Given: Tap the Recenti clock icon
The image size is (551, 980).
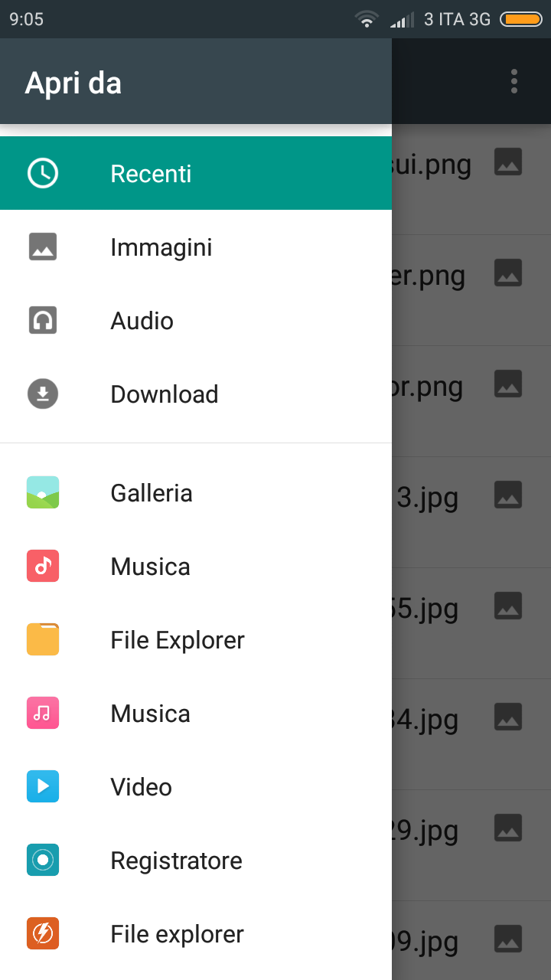Looking at the screenshot, I should click(x=43, y=174).
